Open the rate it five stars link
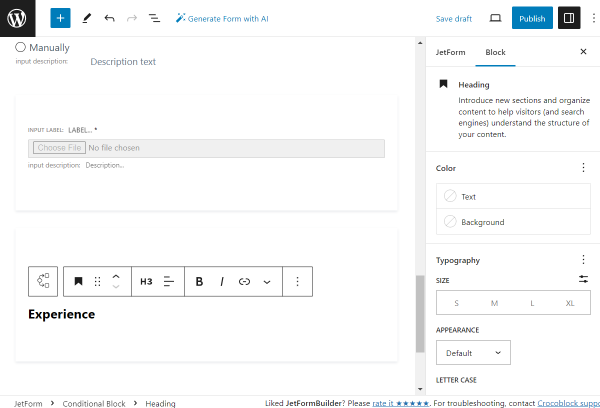The width and height of the screenshot is (600, 408). pyautogui.click(x=401, y=403)
